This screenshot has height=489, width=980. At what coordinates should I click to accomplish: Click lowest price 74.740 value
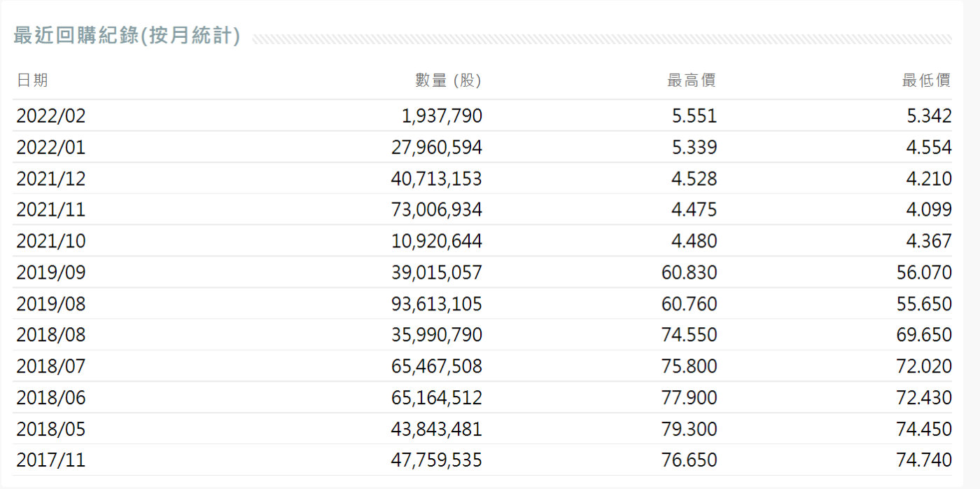tap(924, 460)
